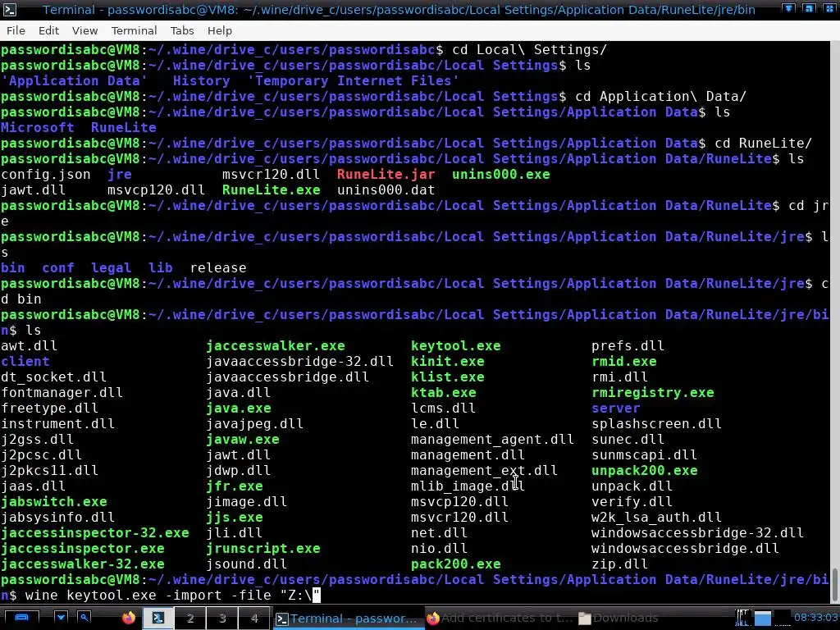Select the Terminal window taskbar button
Viewport: 840px width, 630px height.
pos(347,619)
